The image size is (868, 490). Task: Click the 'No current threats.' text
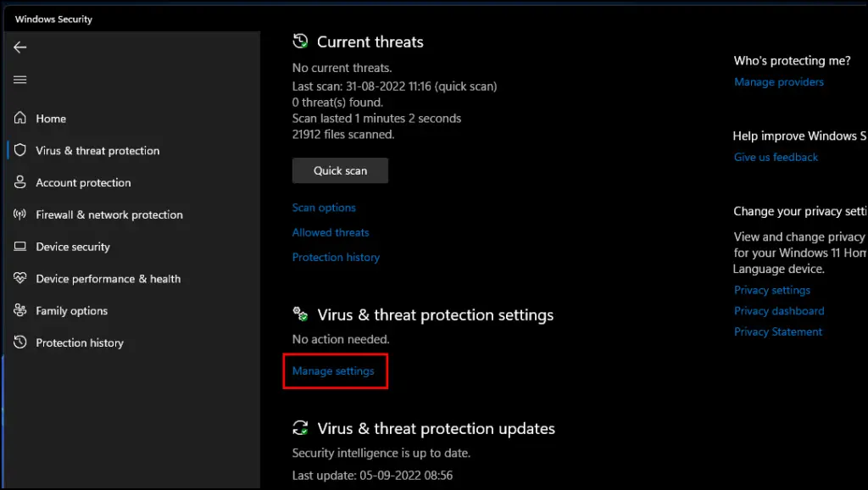[342, 68]
